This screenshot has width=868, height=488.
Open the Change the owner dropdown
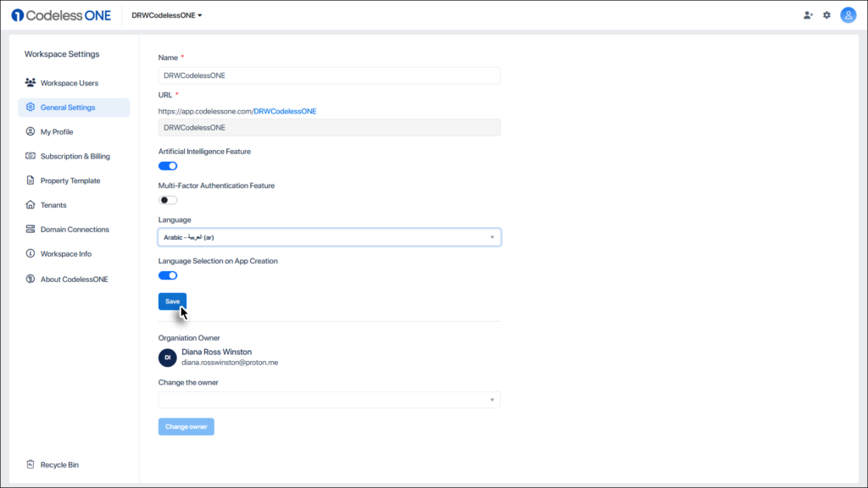pos(330,400)
